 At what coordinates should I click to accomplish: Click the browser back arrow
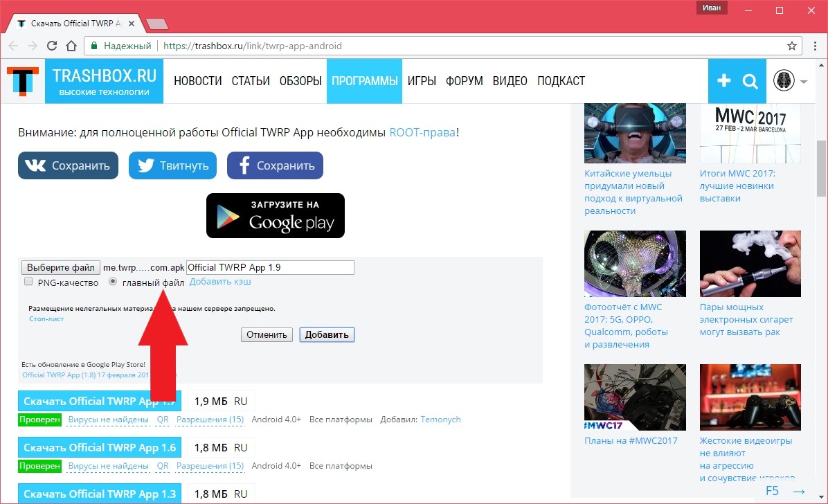click(14, 46)
